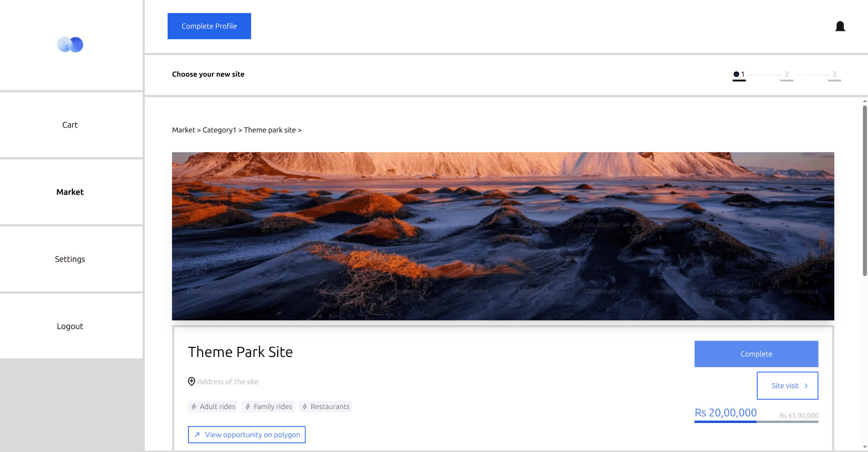Click the Complete Profile button
This screenshot has height=452, width=868.
(x=209, y=26)
